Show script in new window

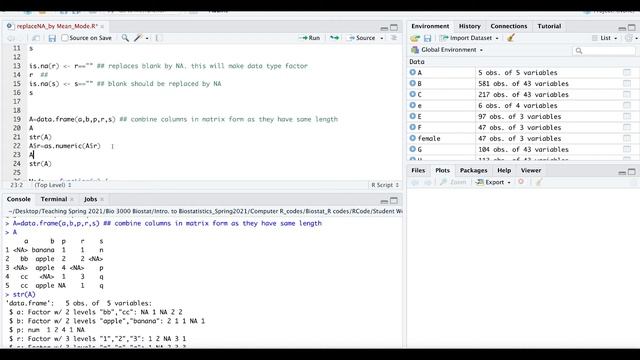pyautogui.click(x=36, y=38)
